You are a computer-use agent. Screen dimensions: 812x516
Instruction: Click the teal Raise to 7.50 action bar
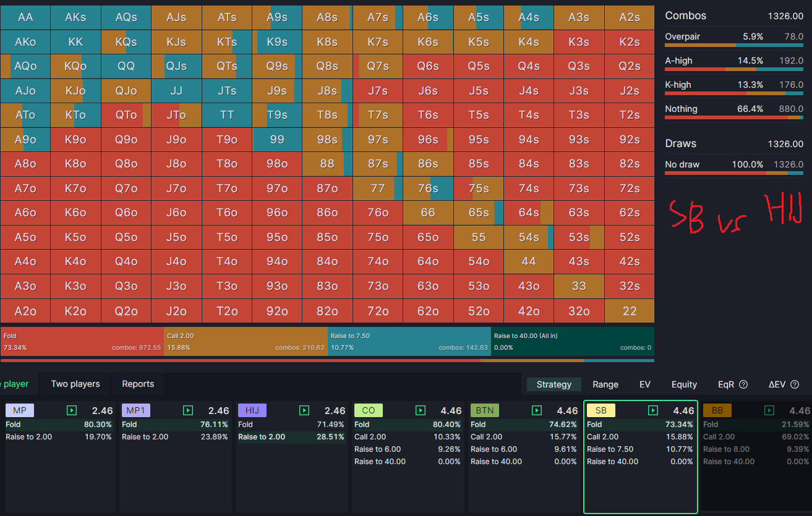[409, 342]
